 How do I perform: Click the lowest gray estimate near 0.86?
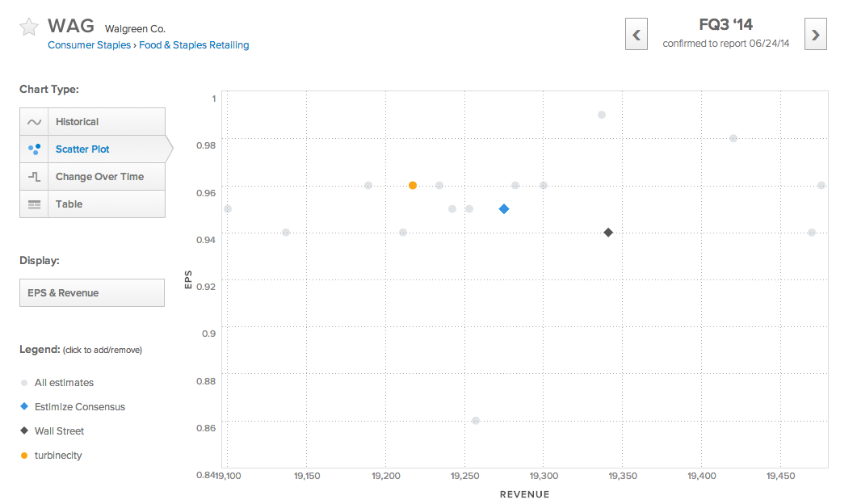pyautogui.click(x=476, y=420)
